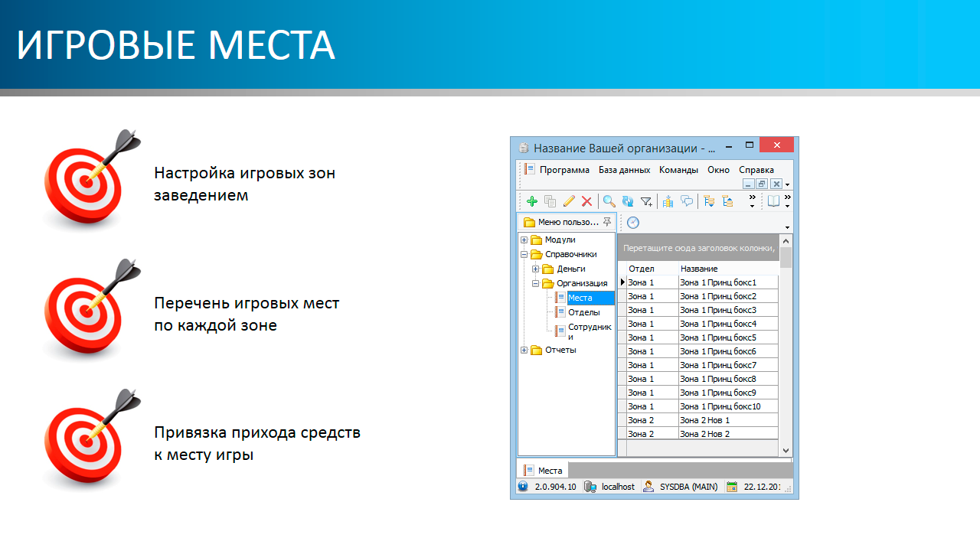Click the version 2.0.904.10 status text
Screen dimensions: 980x551
tap(555, 487)
